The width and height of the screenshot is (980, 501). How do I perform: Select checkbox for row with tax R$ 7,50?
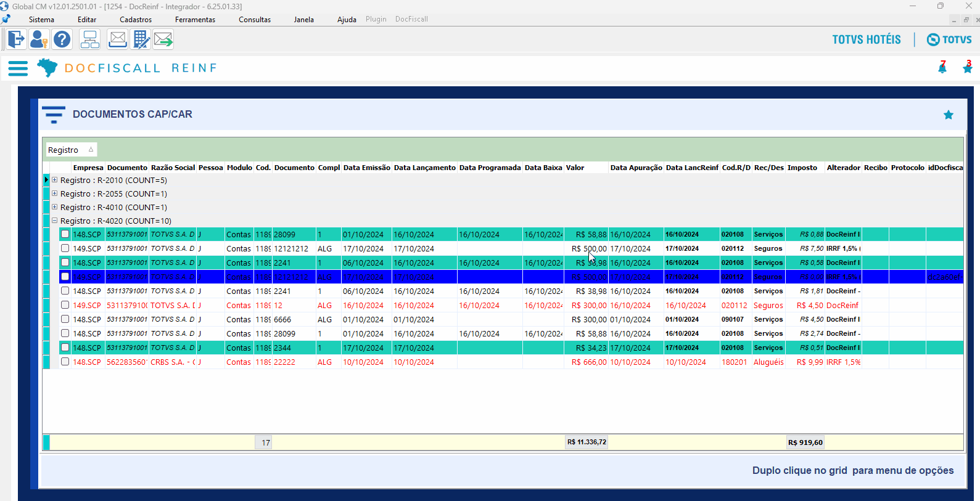tap(65, 248)
